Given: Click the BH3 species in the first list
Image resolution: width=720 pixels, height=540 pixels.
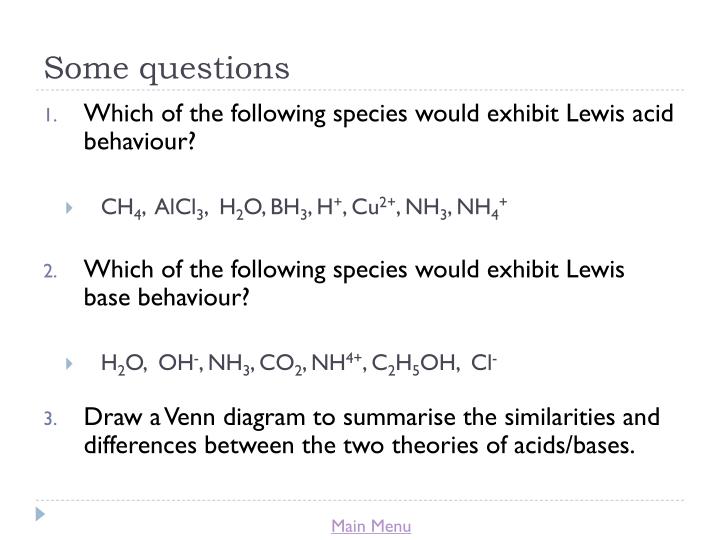Looking at the screenshot, I should (289, 208).
